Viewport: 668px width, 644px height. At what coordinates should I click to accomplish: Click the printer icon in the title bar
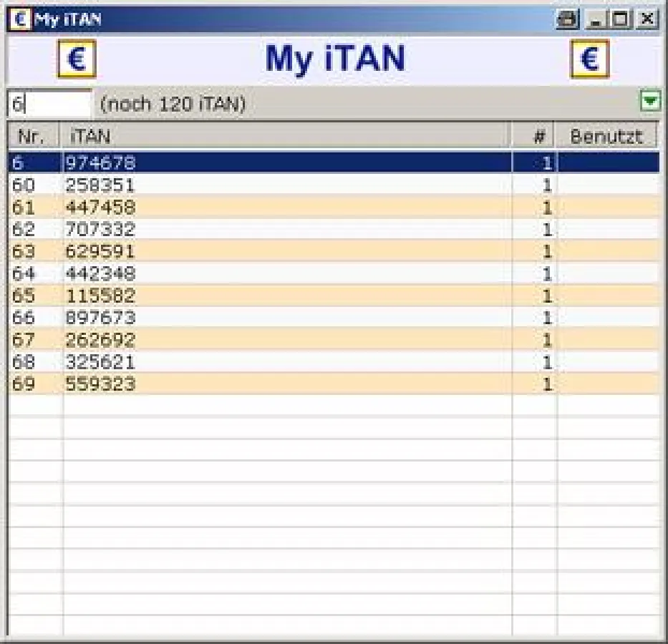(x=566, y=19)
